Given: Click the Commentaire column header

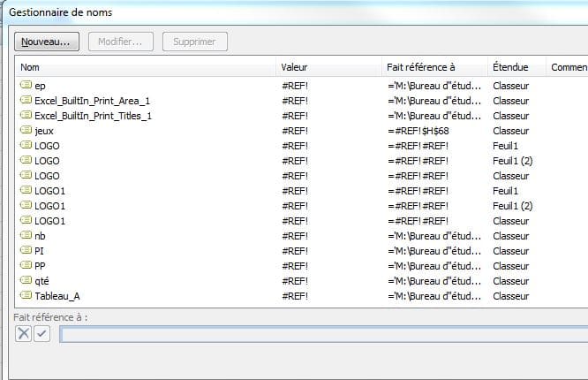Looking at the screenshot, I should [x=567, y=67].
